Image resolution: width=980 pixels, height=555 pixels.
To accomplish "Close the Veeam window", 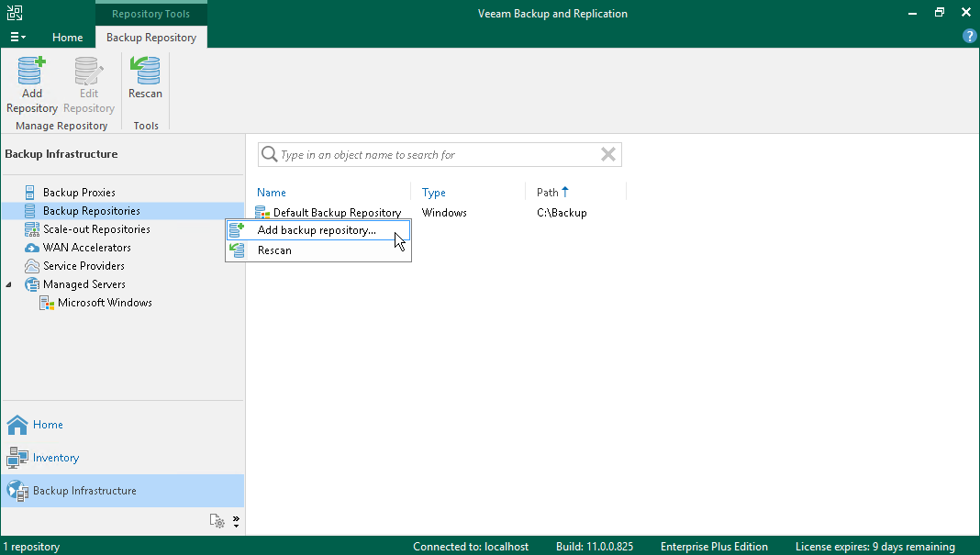I will [965, 13].
